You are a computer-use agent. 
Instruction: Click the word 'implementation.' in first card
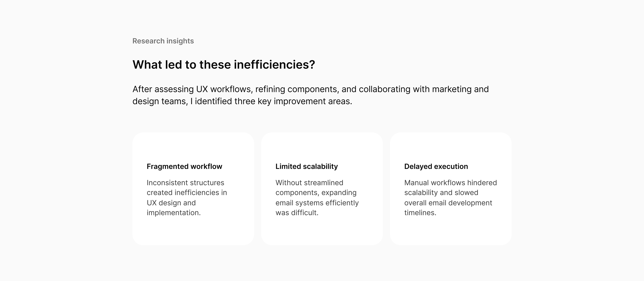tap(174, 213)
